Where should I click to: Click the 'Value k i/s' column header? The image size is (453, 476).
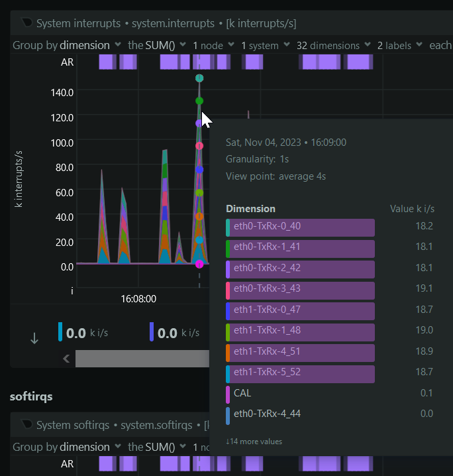pos(412,209)
